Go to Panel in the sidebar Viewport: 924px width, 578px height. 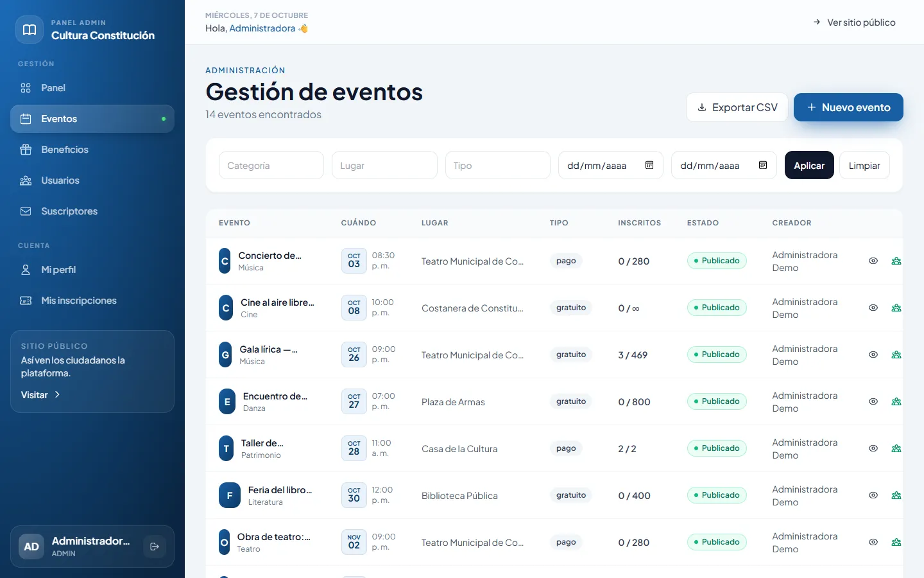[92, 88]
